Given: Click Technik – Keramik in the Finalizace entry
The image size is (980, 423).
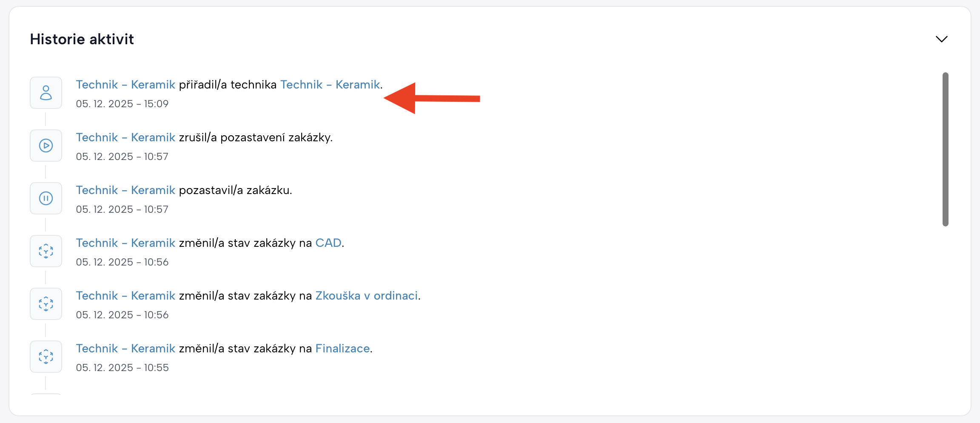Looking at the screenshot, I should click(x=125, y=349).
